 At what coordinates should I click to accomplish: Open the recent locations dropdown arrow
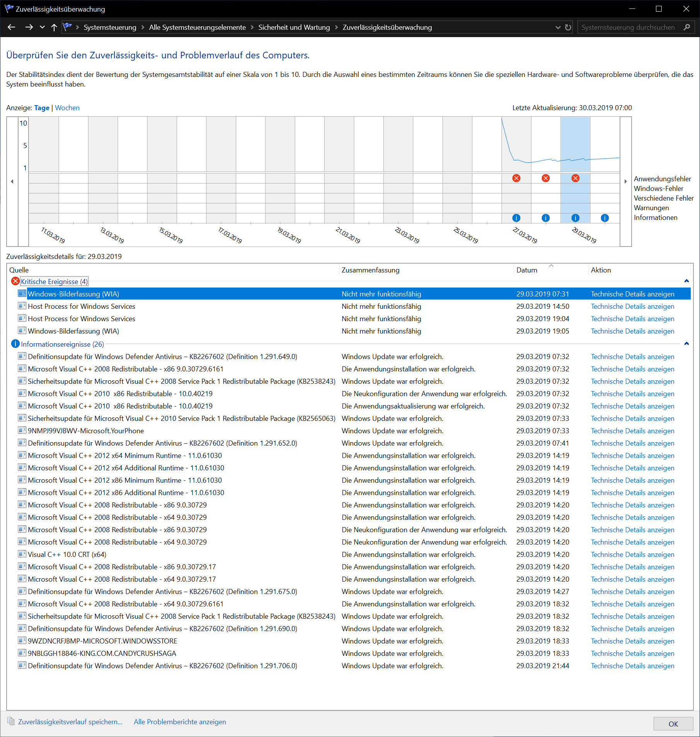(x=42, y=27)
